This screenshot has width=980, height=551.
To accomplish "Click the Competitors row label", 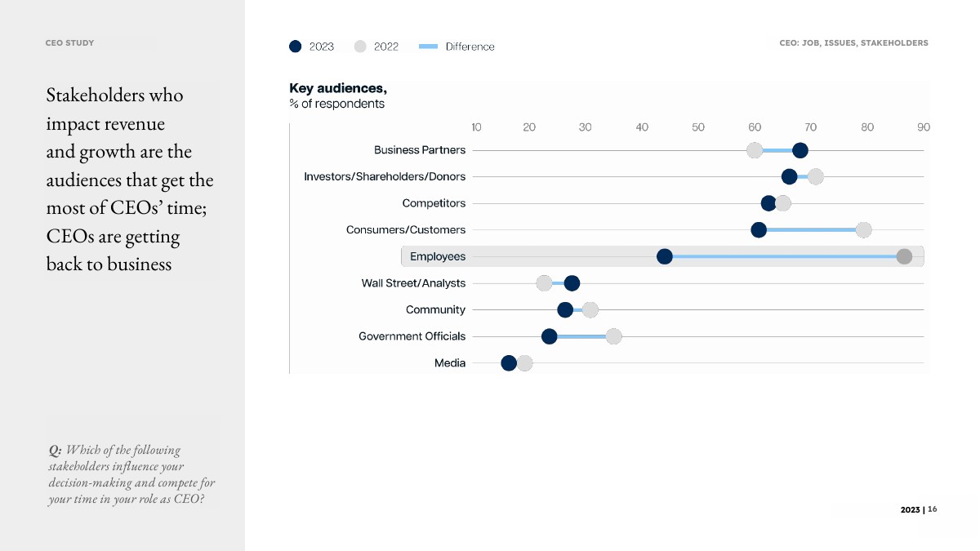I will (434, 203).
